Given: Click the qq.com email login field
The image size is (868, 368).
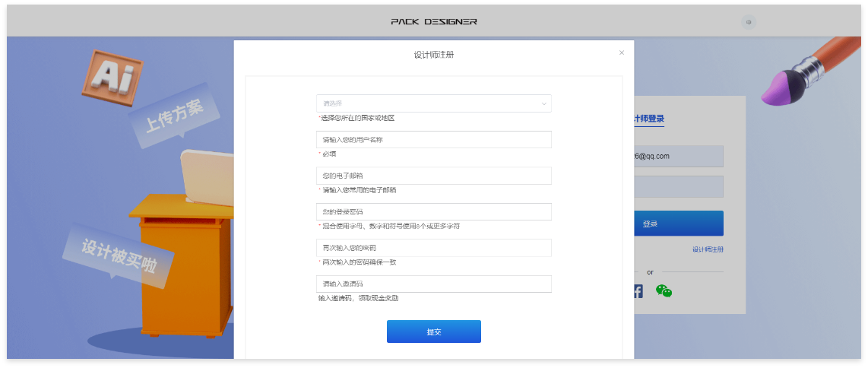Looking at the screenshot, I should point(676,157).
